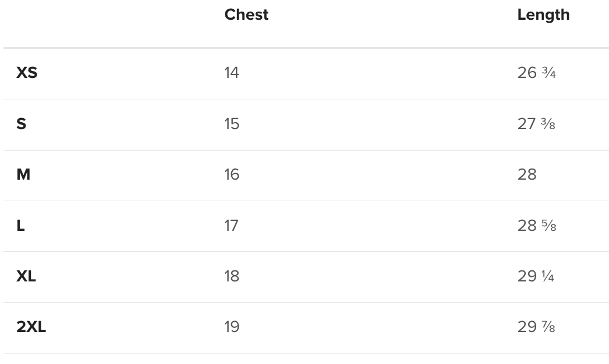The image size is (609, 364).
Task: Click the Chest column header
Action: coord(246,15)
